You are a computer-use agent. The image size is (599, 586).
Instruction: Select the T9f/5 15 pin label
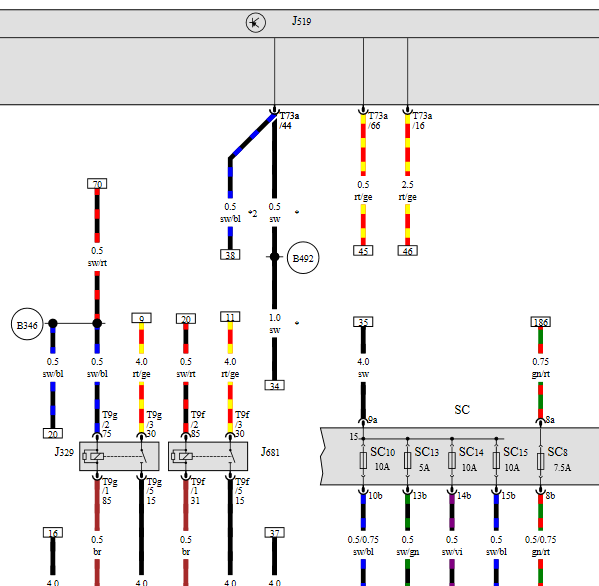242,491
